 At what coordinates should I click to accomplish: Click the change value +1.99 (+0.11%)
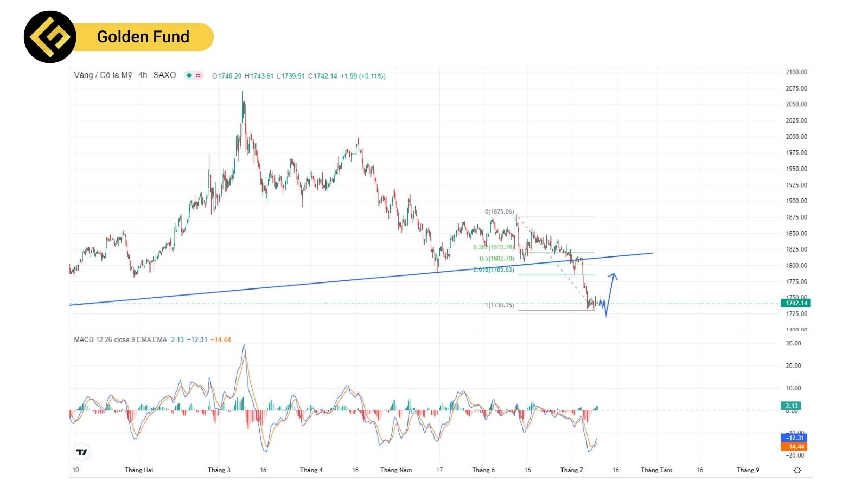[x=363, y=76]
